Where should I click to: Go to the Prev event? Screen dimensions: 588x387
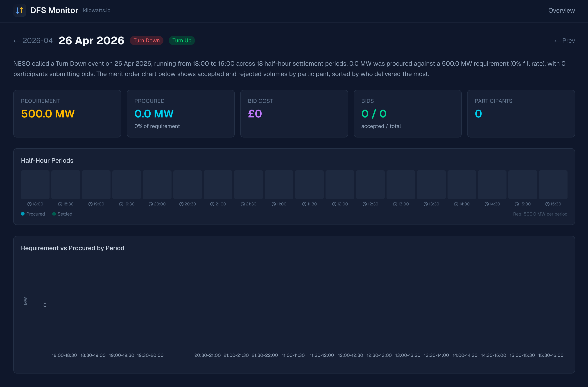tap(564, 40)
